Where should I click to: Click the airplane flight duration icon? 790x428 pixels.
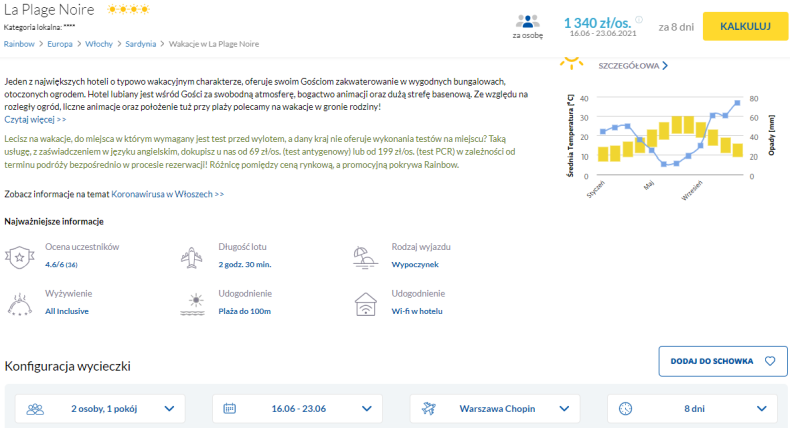tap(194, 256)
